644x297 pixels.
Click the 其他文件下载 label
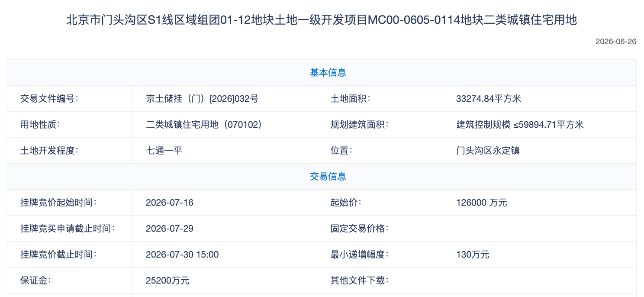click(x=360, y=281)
